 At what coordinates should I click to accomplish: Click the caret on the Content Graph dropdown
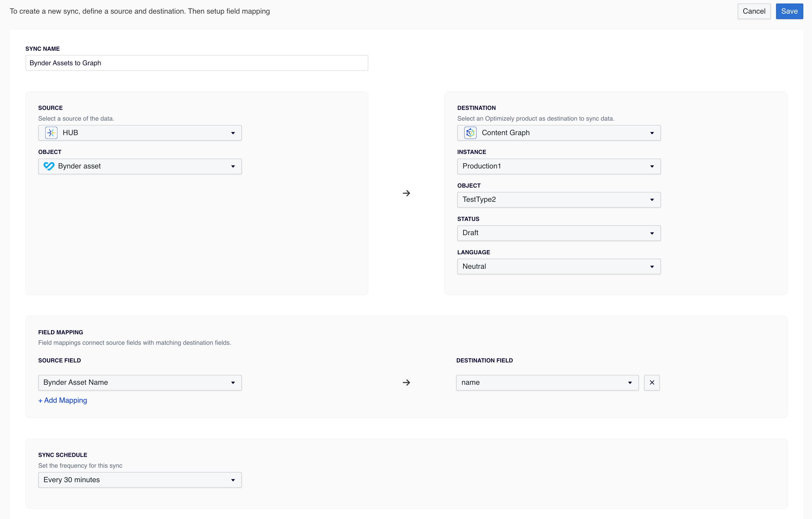click(x=652, y=133)
